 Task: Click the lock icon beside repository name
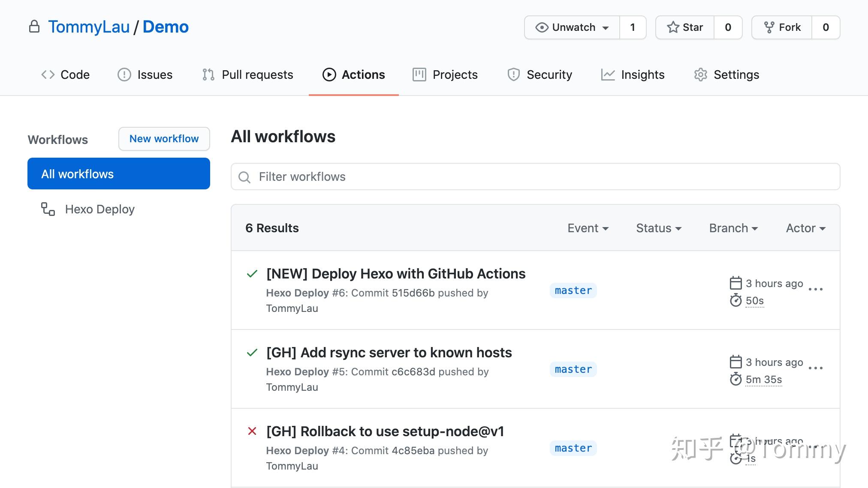[35, 27]
